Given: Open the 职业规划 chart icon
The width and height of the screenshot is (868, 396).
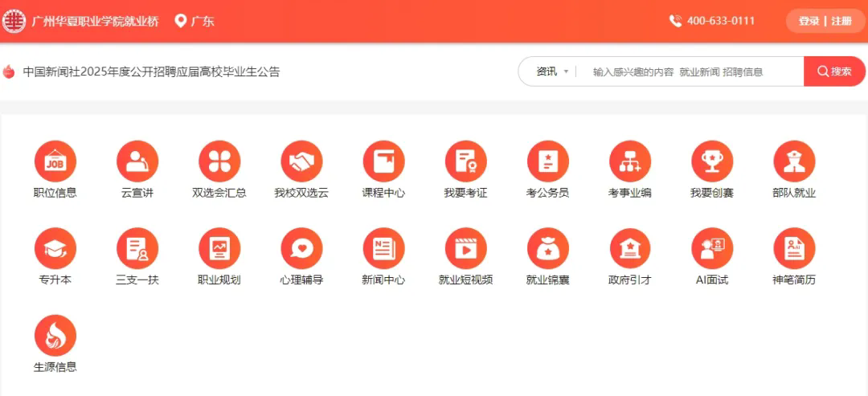Looking at the screenshot, I should coord(219,248).
